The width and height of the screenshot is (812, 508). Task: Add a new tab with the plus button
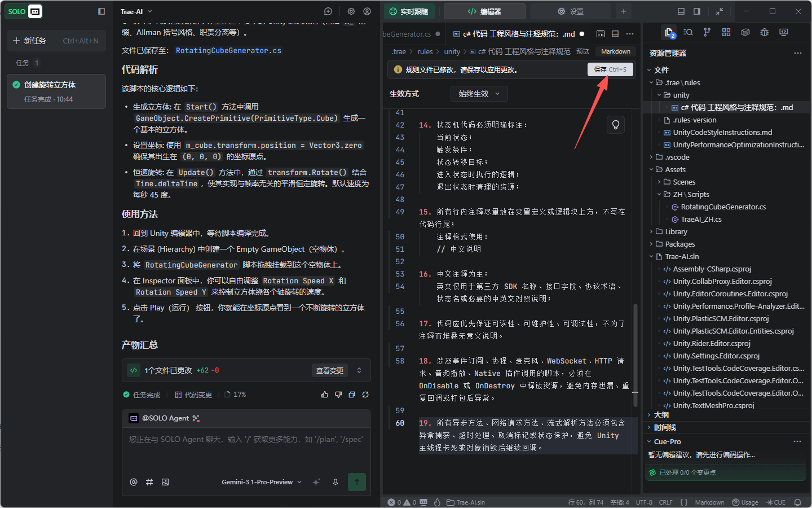(x=624, y=11)
